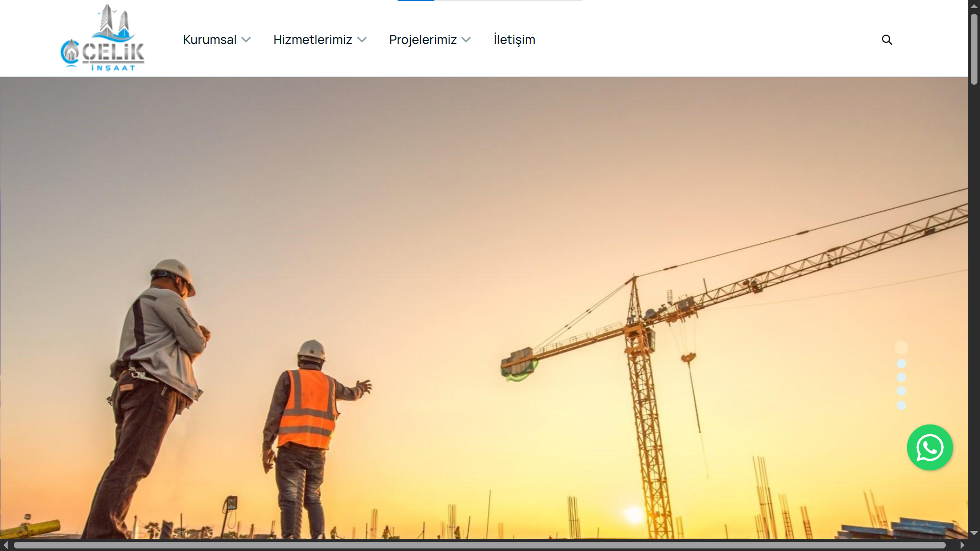Open the green WhatsApp chat button

point(929,447)
